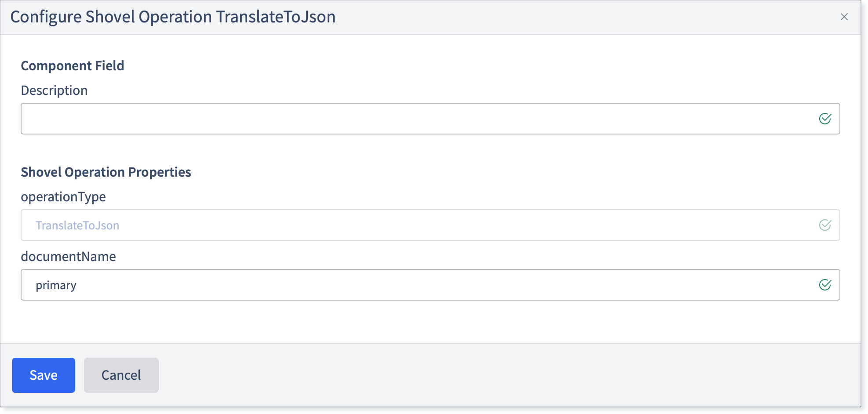Select the Shovel Operation Properties heading
This screenshot has height=414, width=868.
point(106,172)
